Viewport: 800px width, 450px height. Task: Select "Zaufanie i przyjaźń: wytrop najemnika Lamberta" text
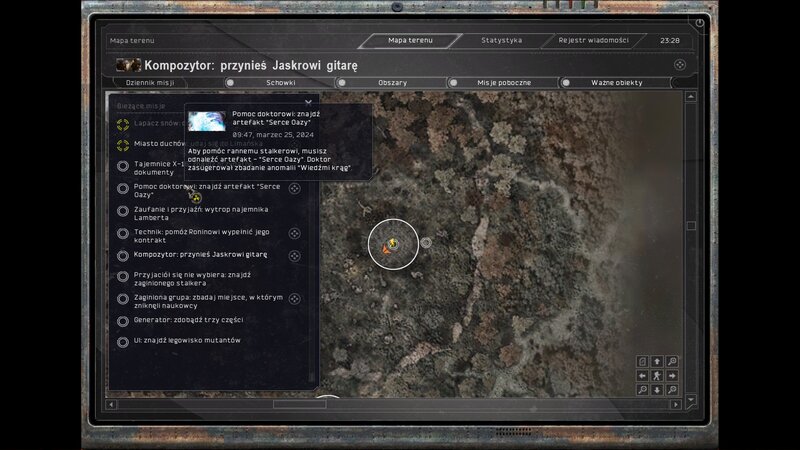pyautogui.click(x=201, y=213)
